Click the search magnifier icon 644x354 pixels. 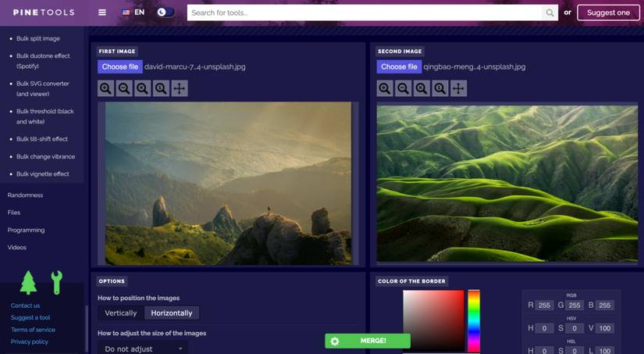(x=550, y=13)
